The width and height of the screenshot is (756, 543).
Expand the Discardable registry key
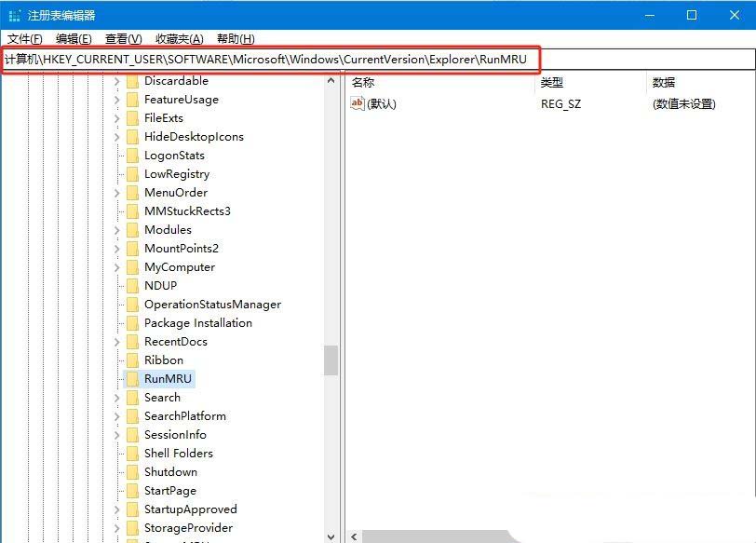(117, 81)
